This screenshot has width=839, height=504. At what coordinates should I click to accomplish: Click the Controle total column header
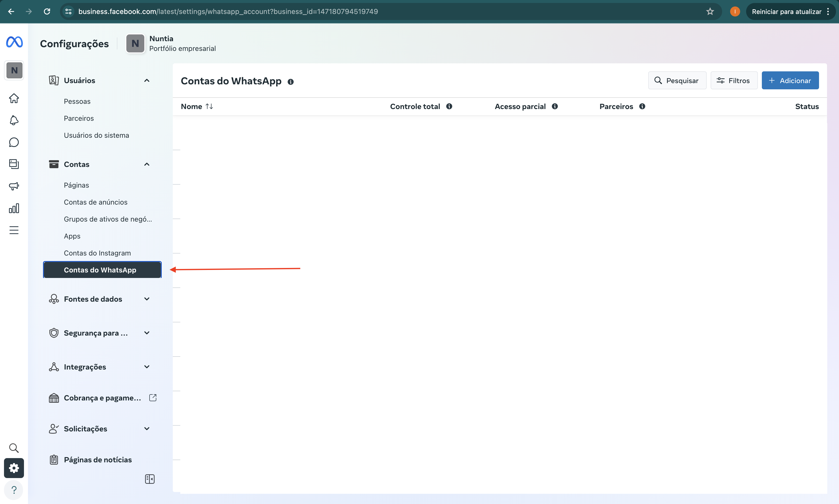pos(415,106)
